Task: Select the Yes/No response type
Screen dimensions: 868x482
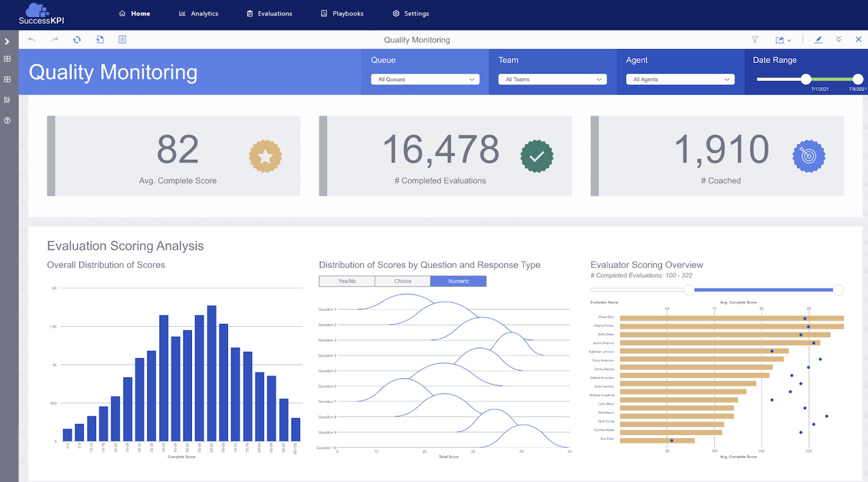Action: pos(347,281)
